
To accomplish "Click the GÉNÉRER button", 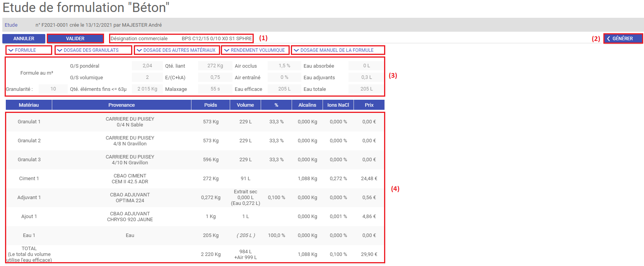I will click(623, 39).
